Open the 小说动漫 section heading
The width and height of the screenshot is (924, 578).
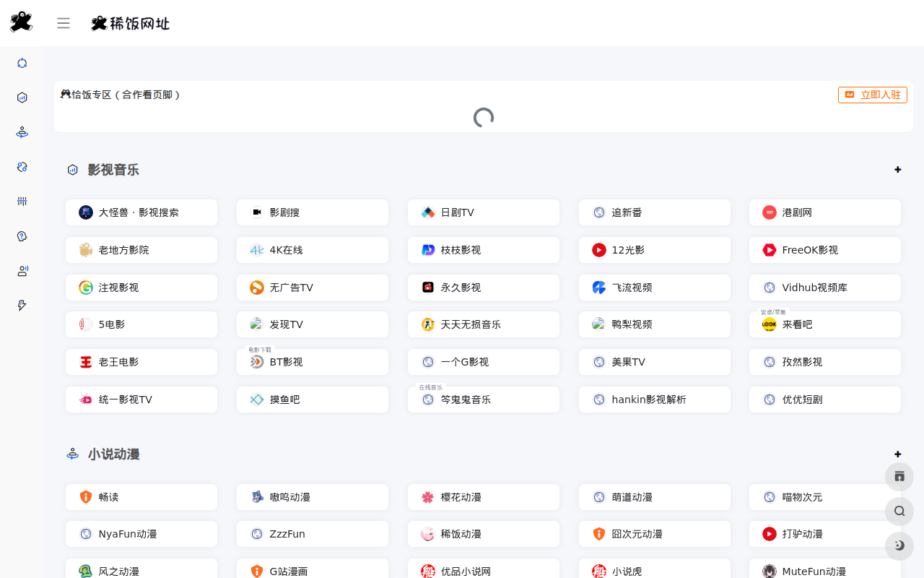(113, 454)
